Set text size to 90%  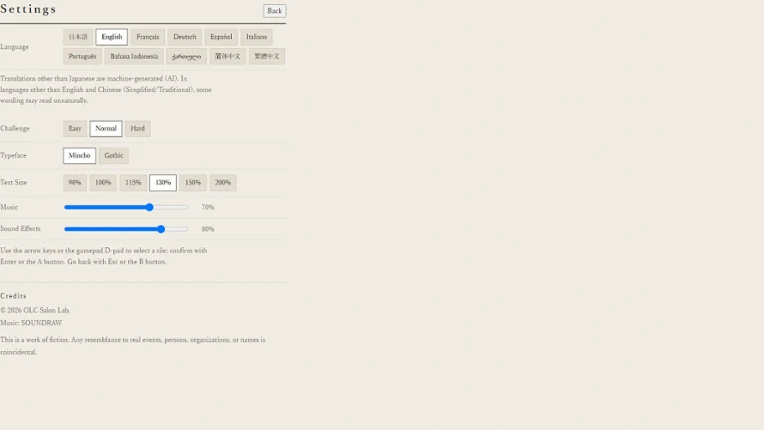pos(75,183)
